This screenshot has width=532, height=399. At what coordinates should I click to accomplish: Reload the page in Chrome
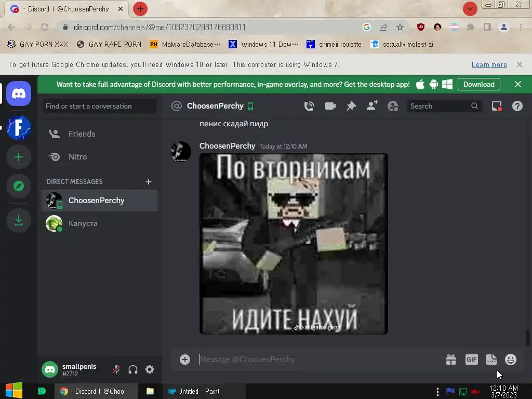click(x=45, y=27)
